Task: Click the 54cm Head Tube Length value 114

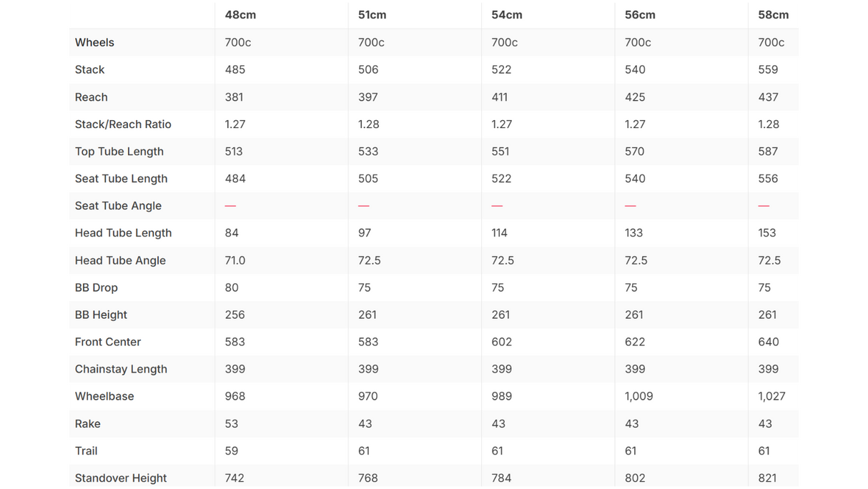Action: point(499,233)
